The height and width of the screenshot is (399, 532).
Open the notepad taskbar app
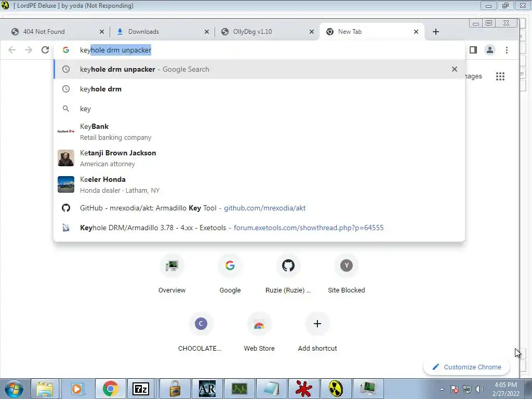point(271,389)
